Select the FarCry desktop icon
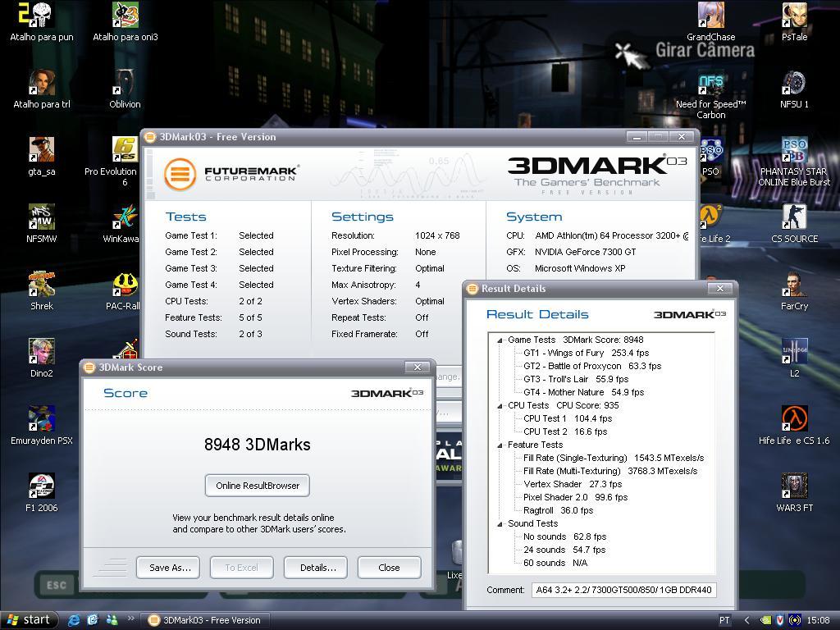This screenshot has height=630, width=840. coord(794,291)
